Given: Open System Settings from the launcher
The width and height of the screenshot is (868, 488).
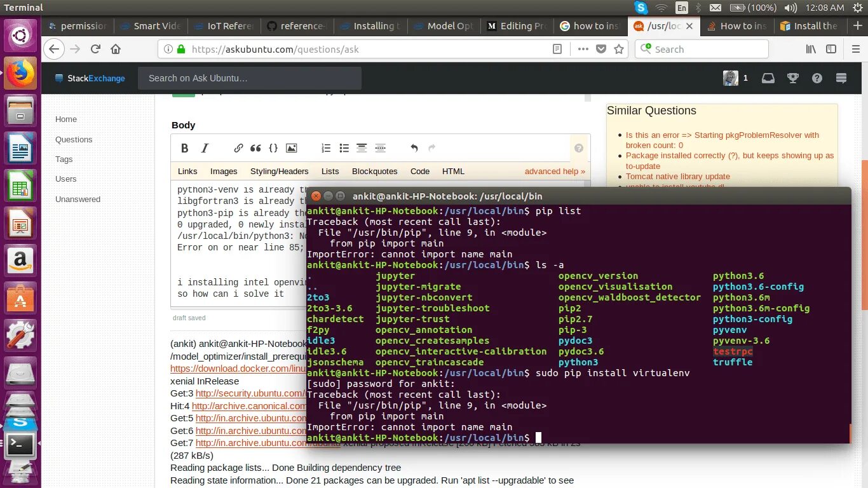Looking at the screenshot, I should (20, 335).
